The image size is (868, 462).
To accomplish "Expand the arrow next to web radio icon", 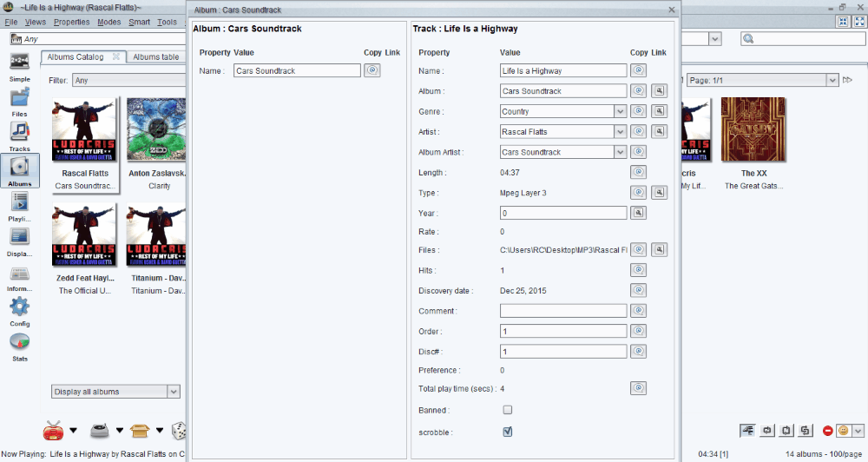I will click(x=73, y=431).
